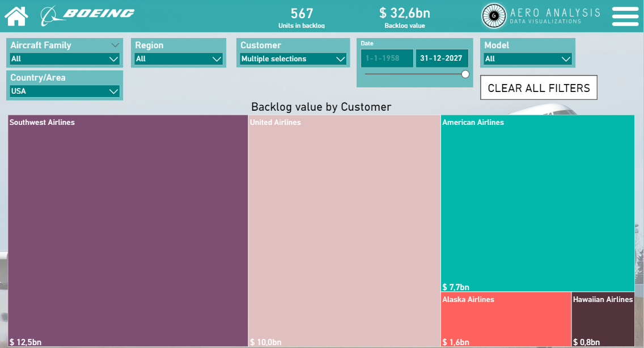
Task: Select the American Airlines treemap block
Action: pos(537,203)
